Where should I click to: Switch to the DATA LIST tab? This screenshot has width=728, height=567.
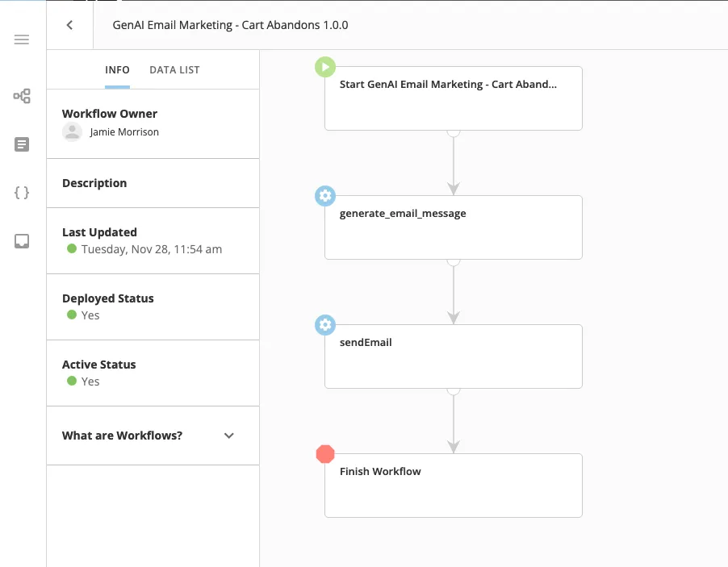pyautogui.click(x=174, y=70)
